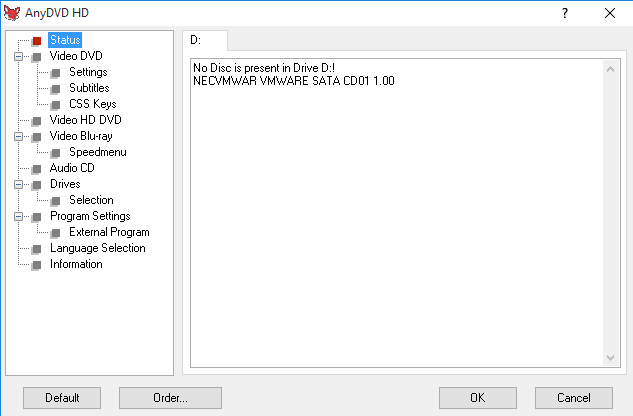Click the gray icon next to Settings

point(56,73)
